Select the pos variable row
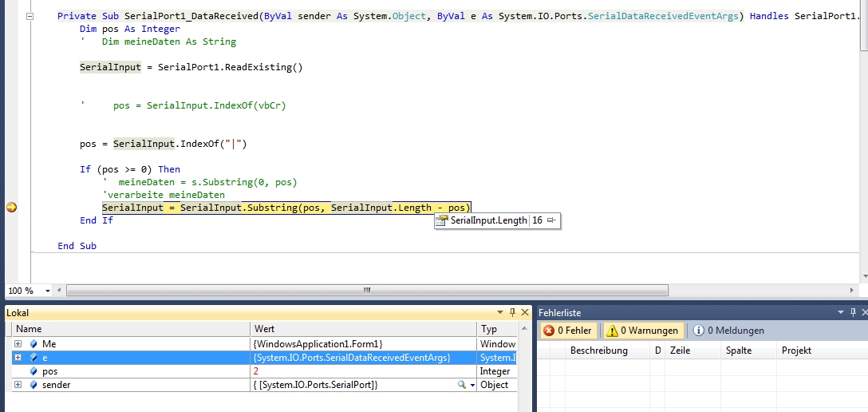Screen dimensions: 868x412 pyautogui.click(x=265, y=371)
